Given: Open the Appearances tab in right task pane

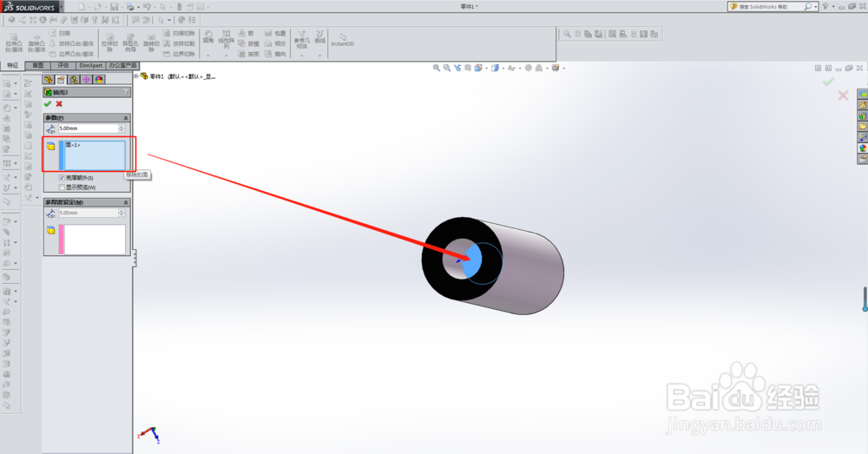Looking at the screenshot, I should (863, 148).
